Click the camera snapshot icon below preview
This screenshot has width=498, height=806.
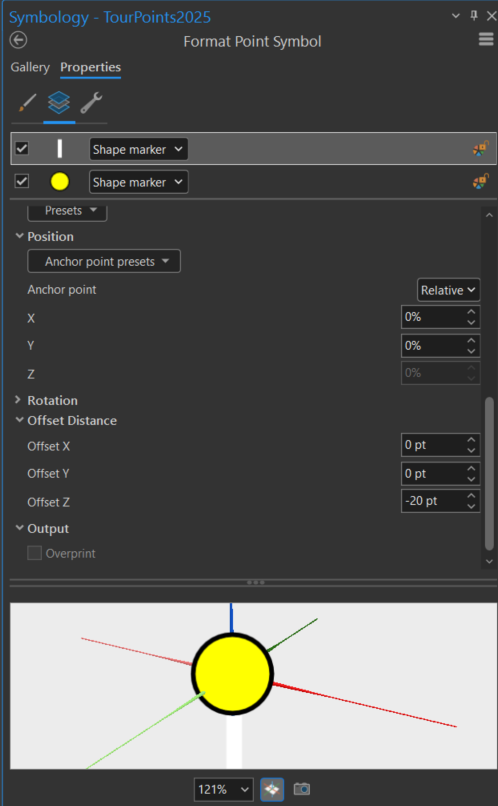tap(302, 789)
